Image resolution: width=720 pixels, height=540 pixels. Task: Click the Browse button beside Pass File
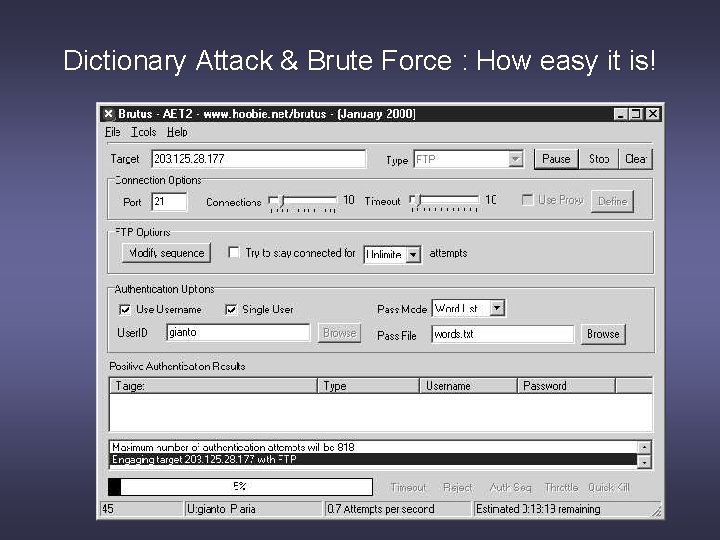point(603,334)
